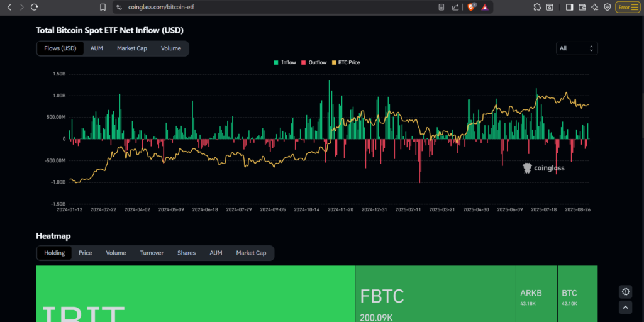Click the large IBIT heatmap tile
The width and height of the screenshot is (644, 322).
(x=196, y=294)
